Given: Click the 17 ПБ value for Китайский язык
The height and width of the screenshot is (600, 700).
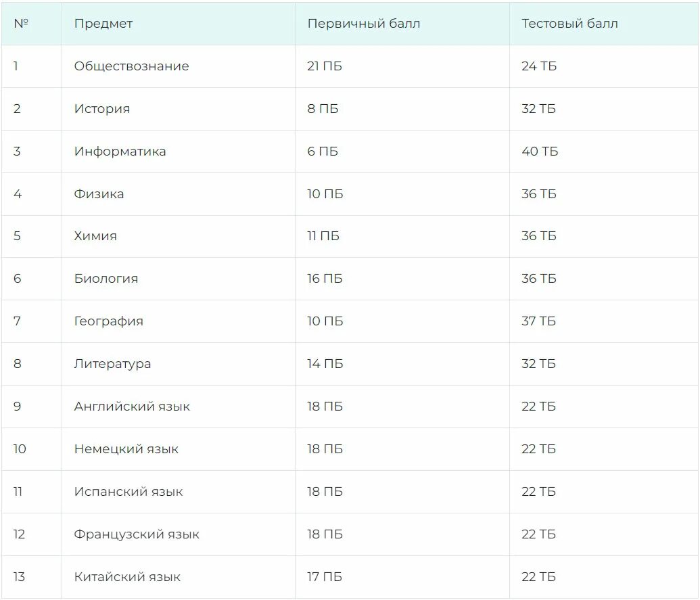Looking at the screenshot, I should pyautogui.click(x=325, y=577).
